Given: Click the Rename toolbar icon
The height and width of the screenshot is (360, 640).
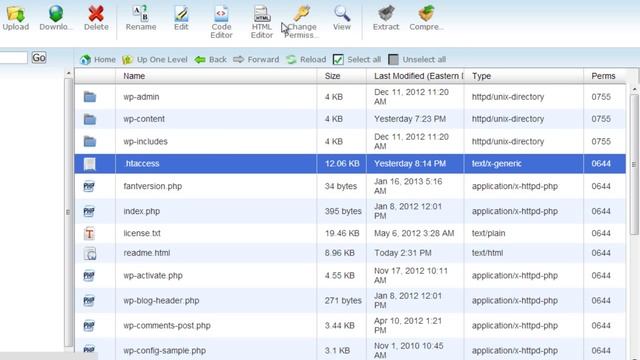Looking at the screenshot, I should [x=141, y=13].
